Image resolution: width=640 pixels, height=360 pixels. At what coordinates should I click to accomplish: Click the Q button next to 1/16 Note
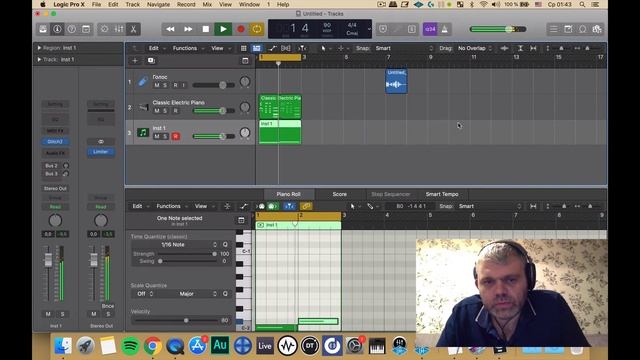(225, 244)
